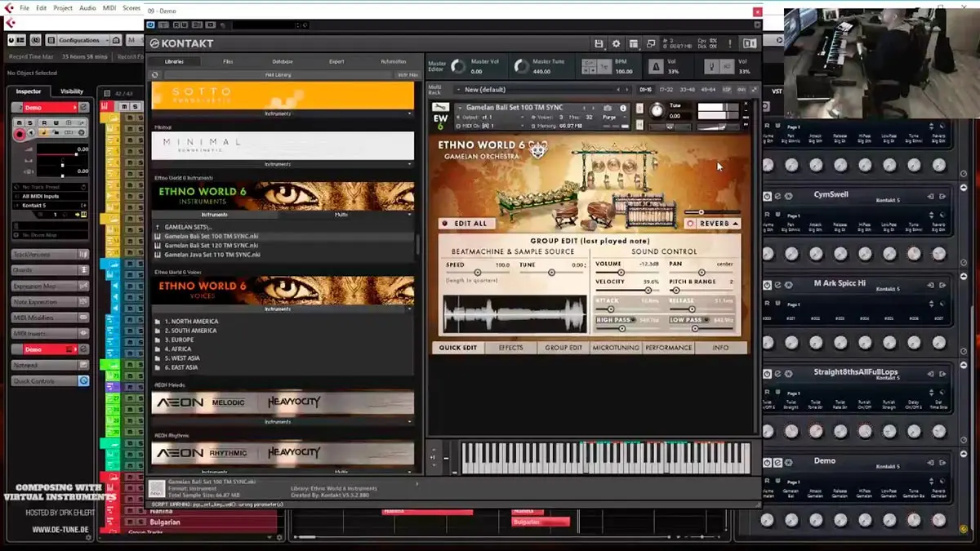Click the snapshot camera icon on the instrument header

point(608,107)
